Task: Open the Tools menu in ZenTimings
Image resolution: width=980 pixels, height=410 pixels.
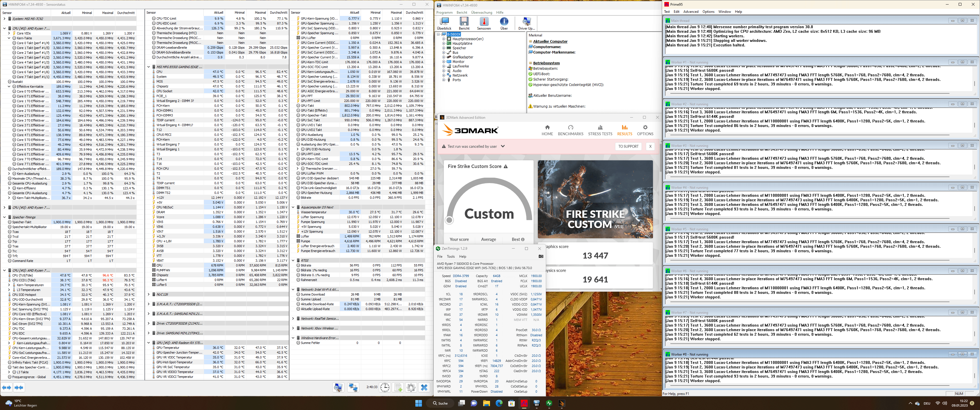Action: [451, 257]
